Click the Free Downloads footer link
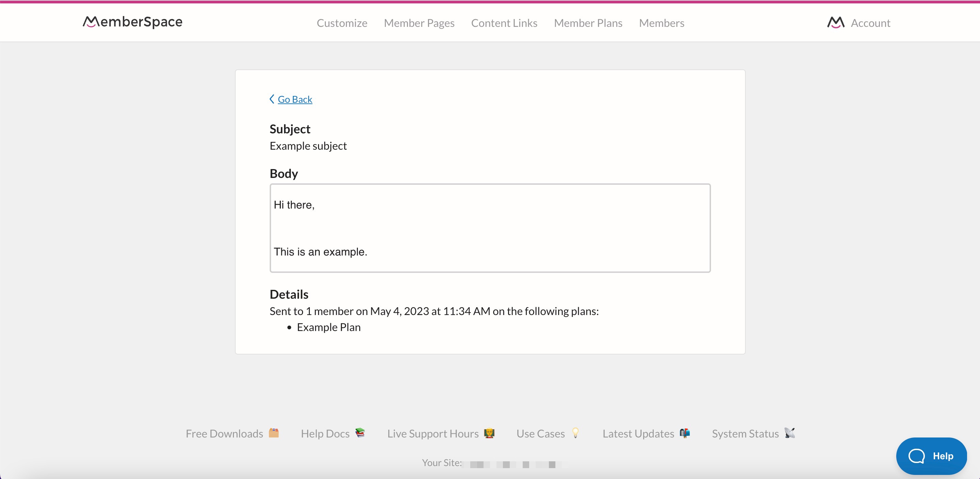 pyautogui.click(x=225, y=433)
